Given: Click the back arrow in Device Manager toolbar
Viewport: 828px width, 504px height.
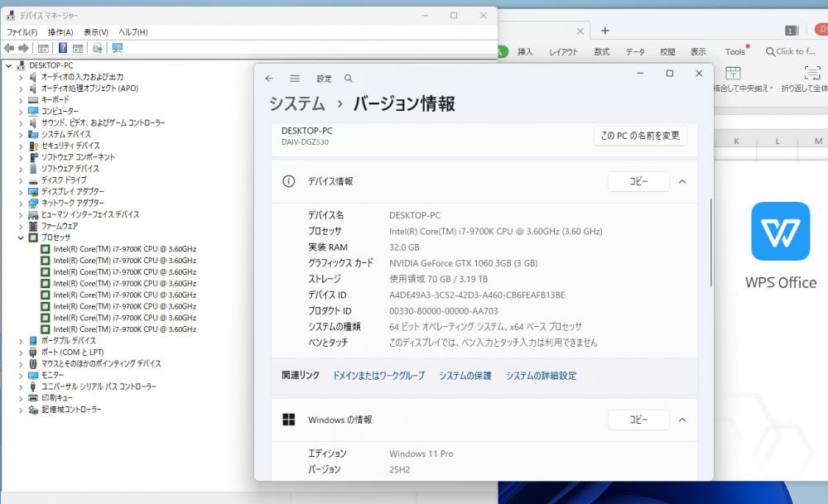Looking at the screenshot, I should 9,48.
